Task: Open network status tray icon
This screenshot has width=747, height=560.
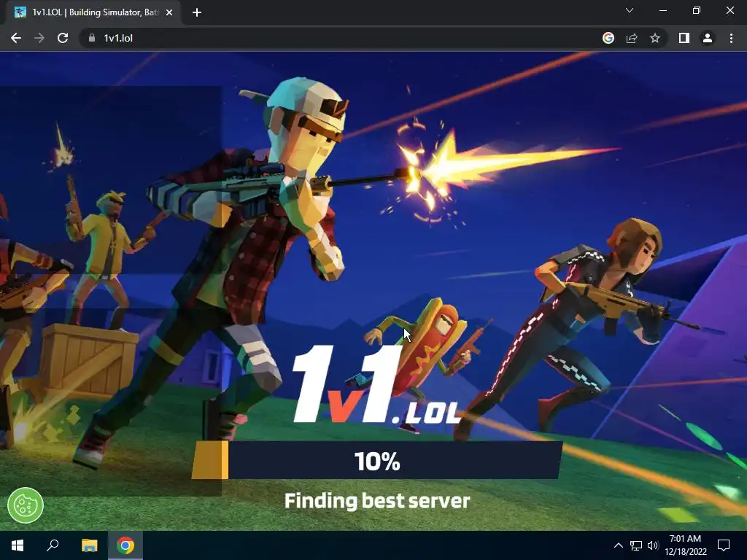Action: pos(636,545)
